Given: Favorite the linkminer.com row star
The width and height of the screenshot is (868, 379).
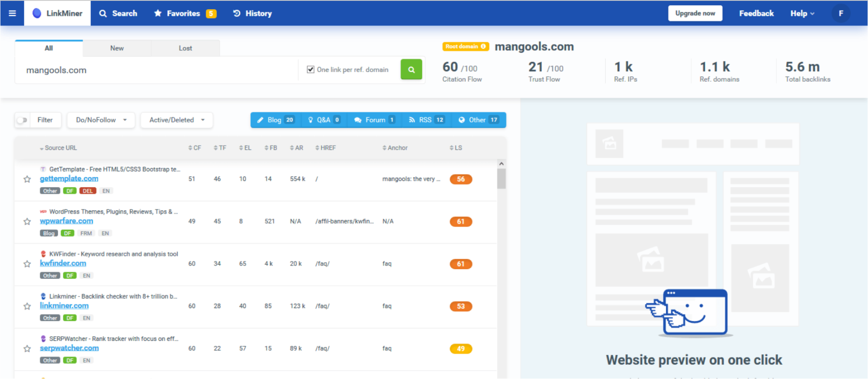Looking at the screenshot, I should pyautogui.click(x=27, y=306).
